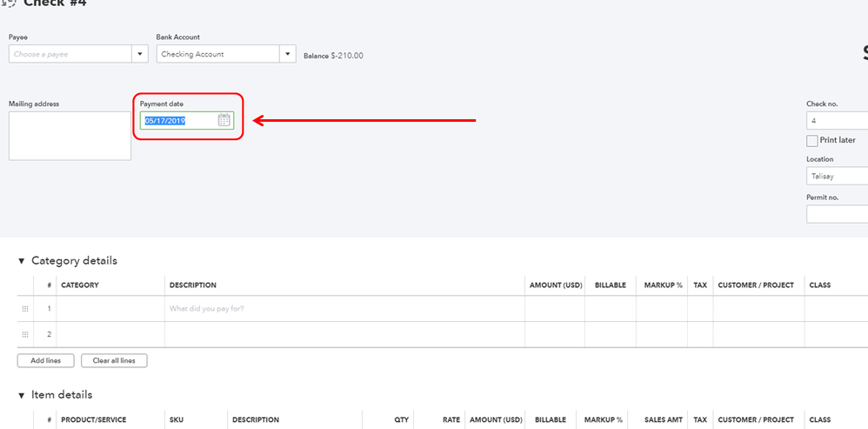The width and height of the screenshot is (868, 429).
Task: Click the Billable cell in row 1
Action: pyautogui.click(x=611, y=309)
